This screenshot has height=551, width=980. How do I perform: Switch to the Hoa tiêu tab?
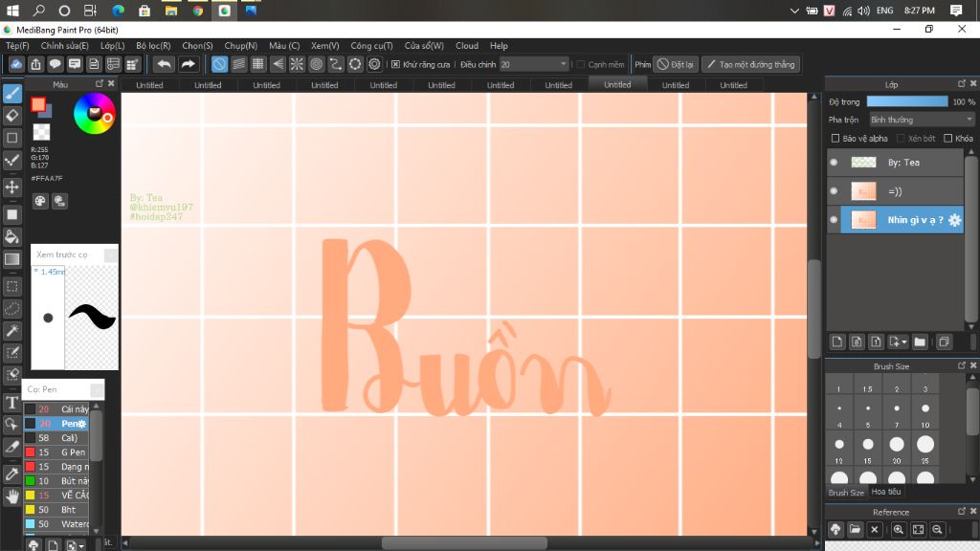pos(886,492)
